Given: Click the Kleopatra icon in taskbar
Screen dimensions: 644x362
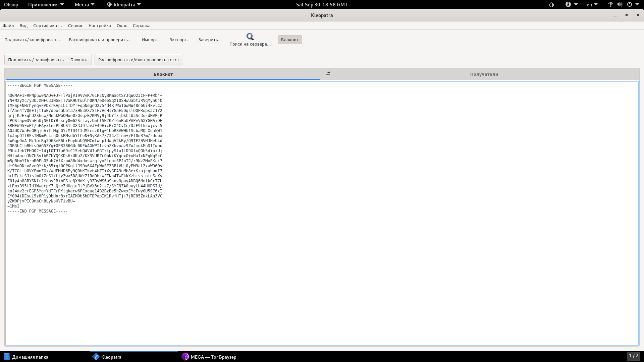Looking at the screenshot, I should (96, 357).
